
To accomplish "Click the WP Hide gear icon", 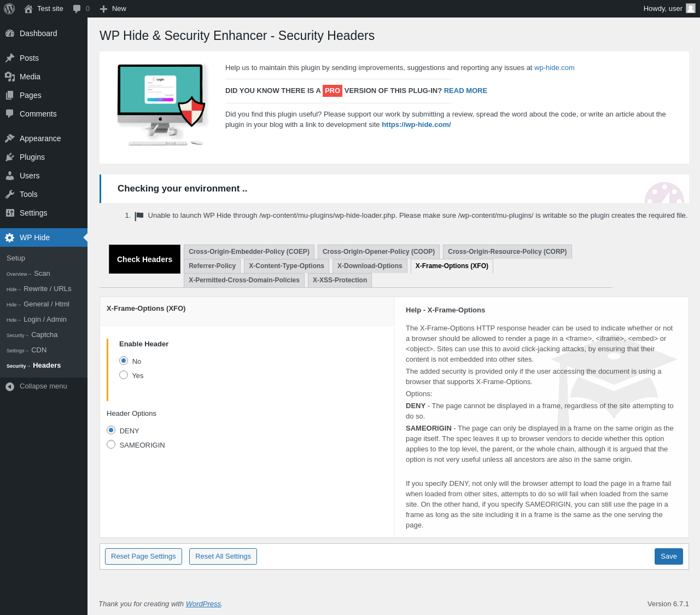I will click(10, 237).
